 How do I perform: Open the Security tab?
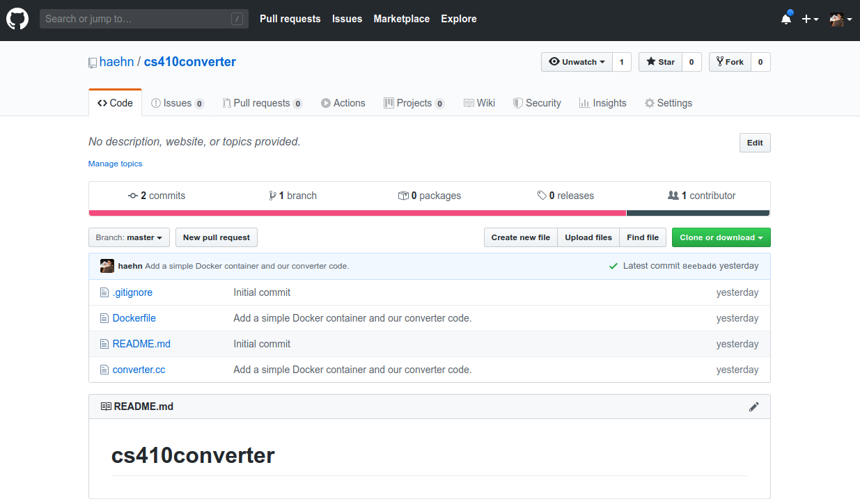537,103
